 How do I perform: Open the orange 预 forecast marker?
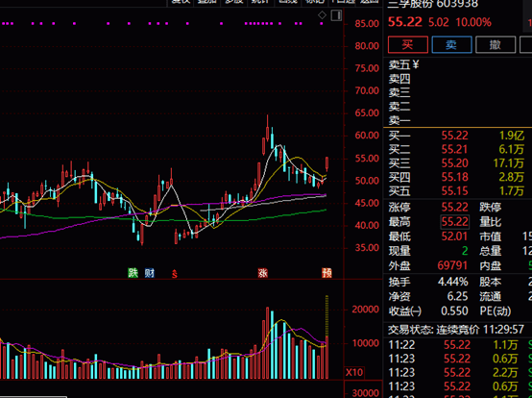326,273
